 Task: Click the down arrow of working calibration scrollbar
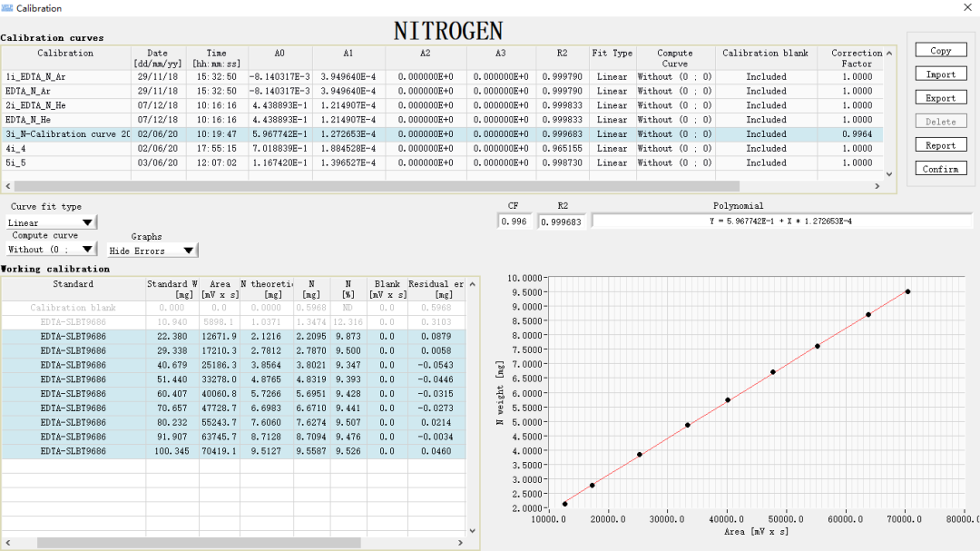472,531
